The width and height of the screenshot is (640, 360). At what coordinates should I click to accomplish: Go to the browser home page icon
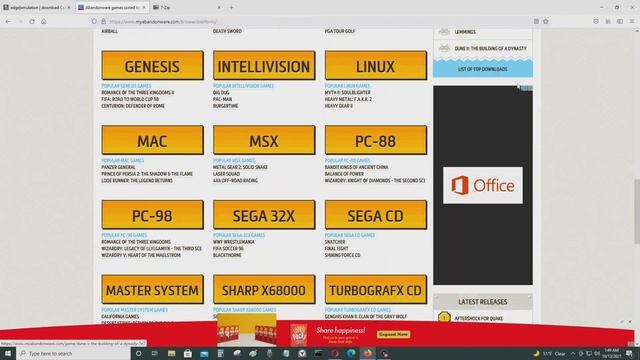44,22
